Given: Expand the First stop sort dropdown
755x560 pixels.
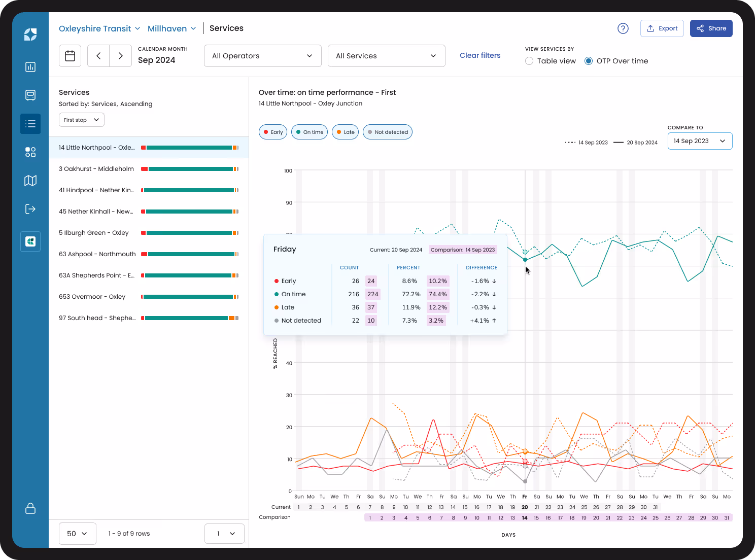Looking at the screenshot, I should point(81,120).
